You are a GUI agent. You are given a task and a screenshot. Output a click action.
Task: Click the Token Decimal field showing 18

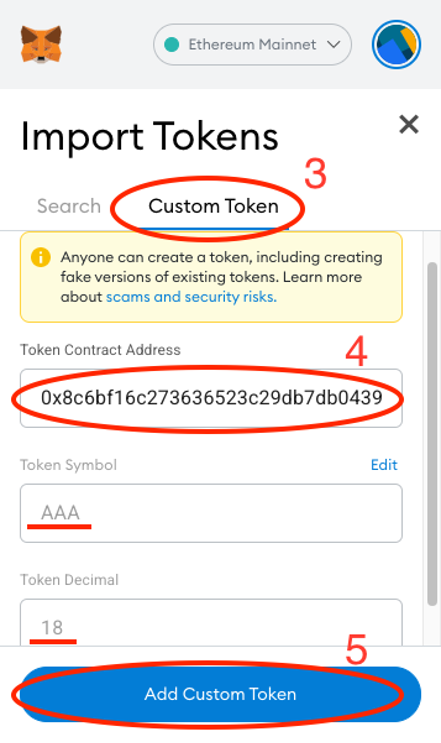pyautogui.click(x=211, y=622)
